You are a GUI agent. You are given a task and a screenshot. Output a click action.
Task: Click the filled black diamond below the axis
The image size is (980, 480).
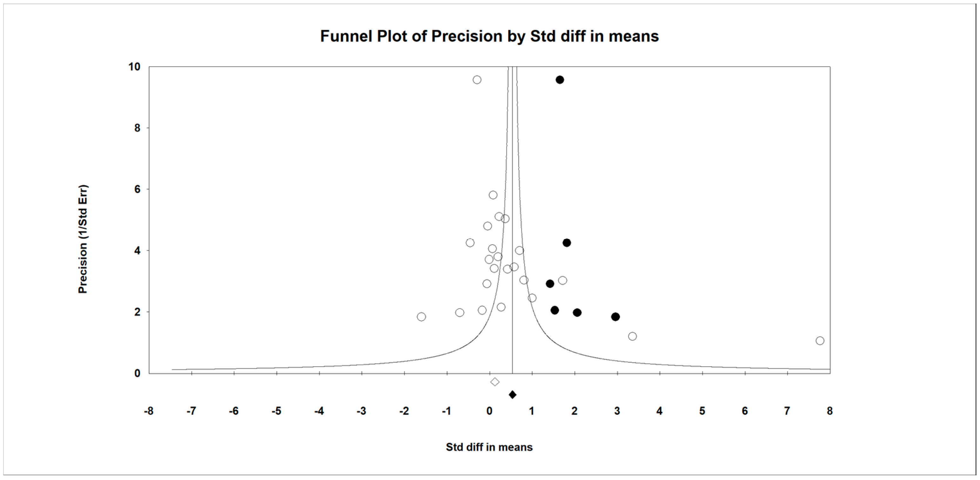(x=513, y=395)
